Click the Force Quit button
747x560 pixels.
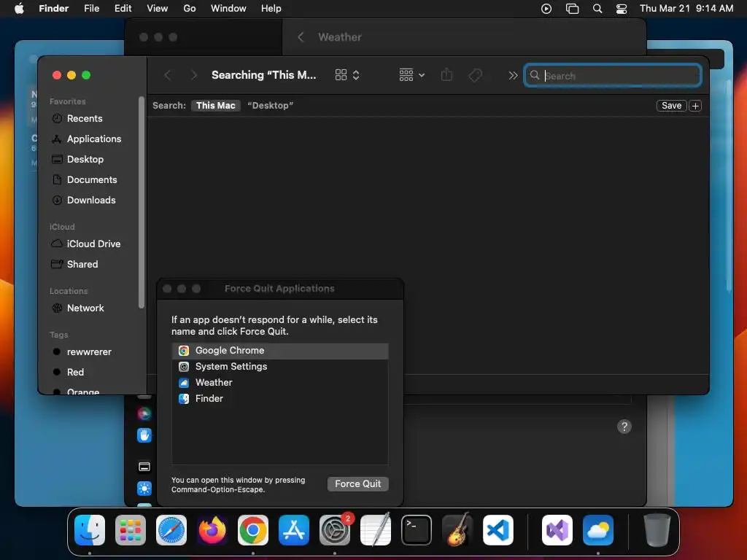(x=357, y=484)
